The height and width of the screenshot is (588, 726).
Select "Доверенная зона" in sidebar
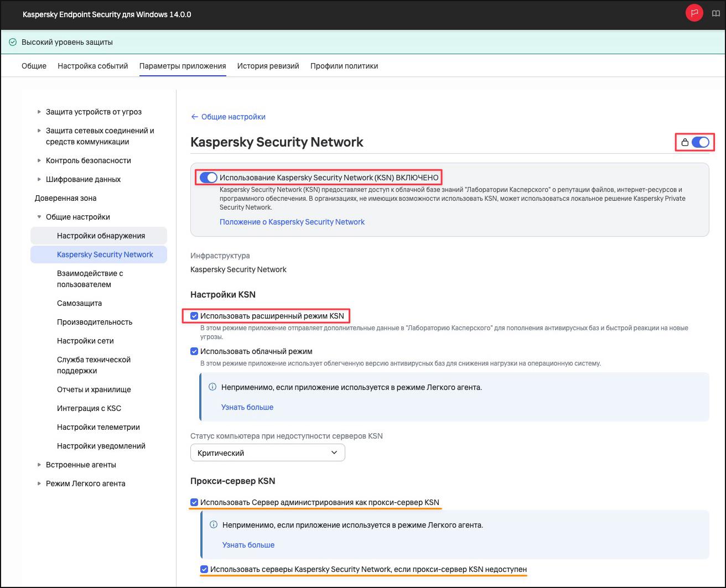click(x=66, y=198)
